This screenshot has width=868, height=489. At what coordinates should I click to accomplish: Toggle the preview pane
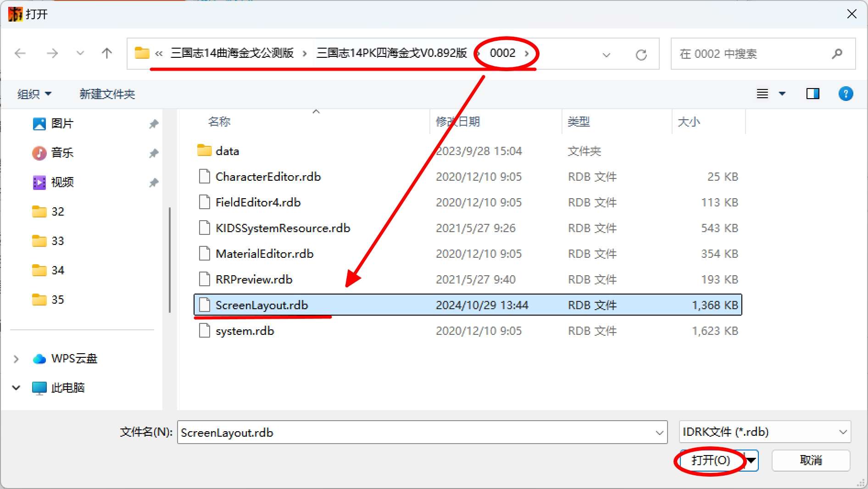(812, 94)
